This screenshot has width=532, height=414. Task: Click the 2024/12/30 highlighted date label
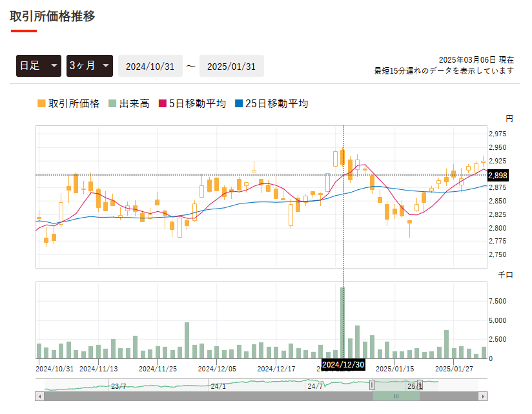[342, 364]
